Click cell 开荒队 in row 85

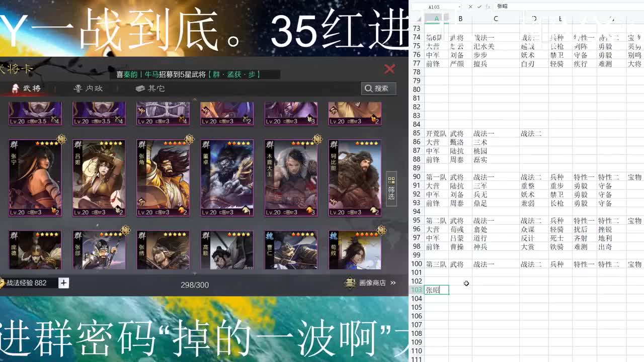pyautogui.click(x=436, y=134)
